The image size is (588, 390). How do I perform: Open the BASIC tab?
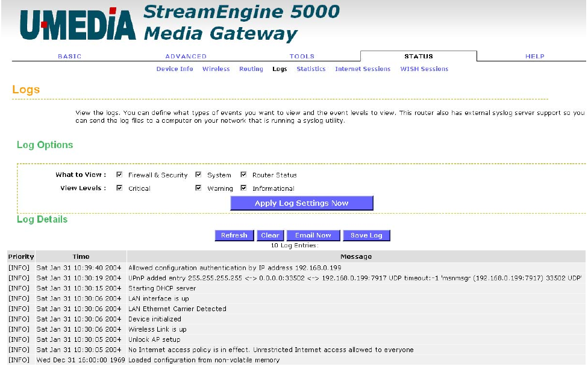tap(69, 56)
